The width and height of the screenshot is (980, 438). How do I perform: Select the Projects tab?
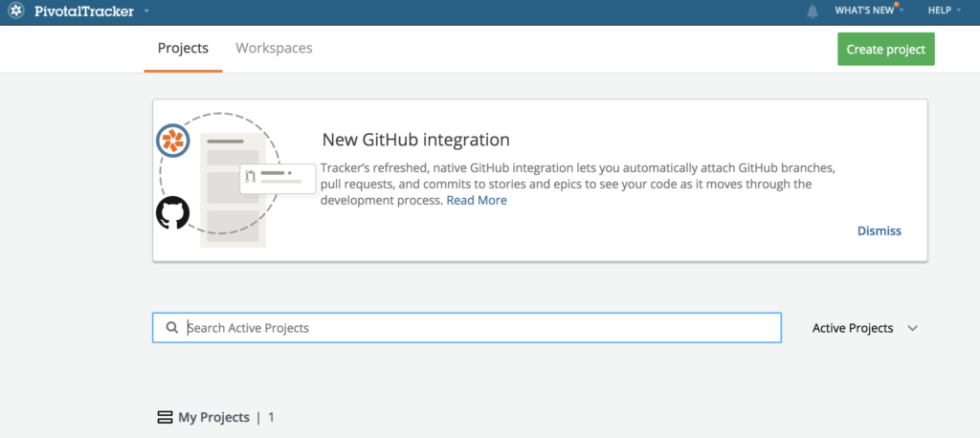coord(183,49)
